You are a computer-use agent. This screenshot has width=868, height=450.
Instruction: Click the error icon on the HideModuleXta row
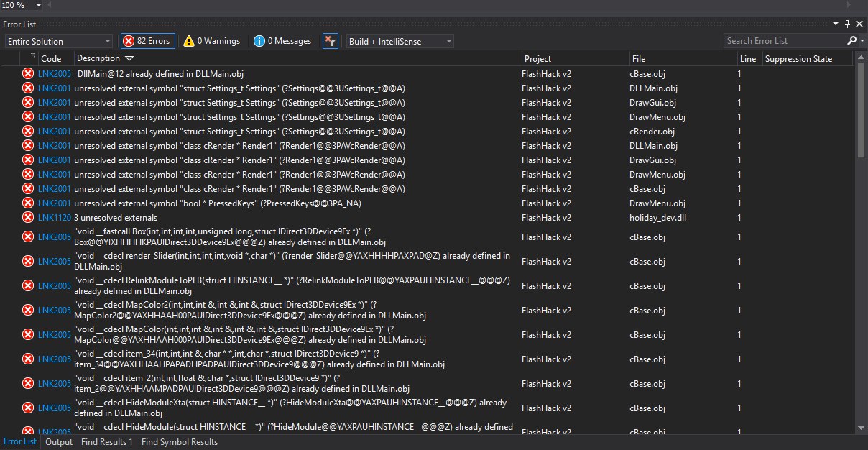tap(28, 408)
